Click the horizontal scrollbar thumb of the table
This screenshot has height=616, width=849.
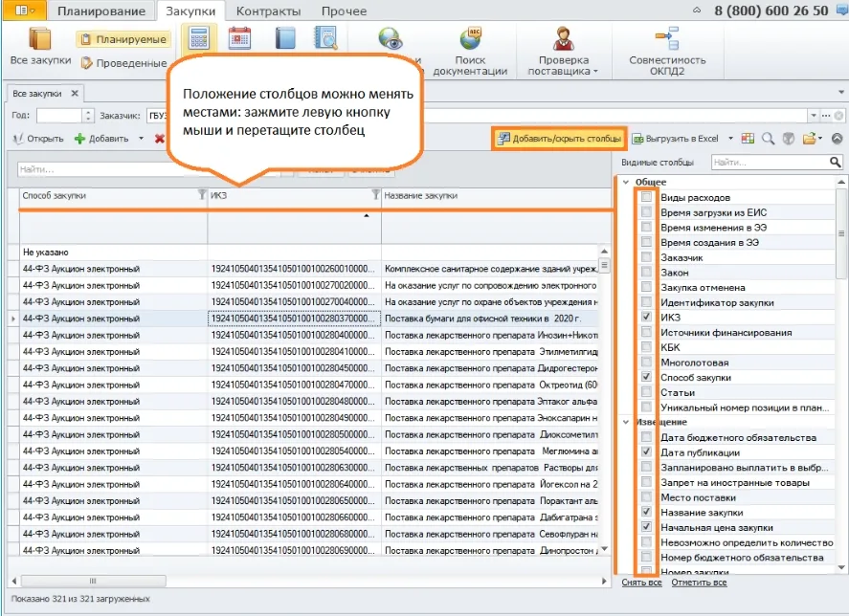tap(93, 581)
